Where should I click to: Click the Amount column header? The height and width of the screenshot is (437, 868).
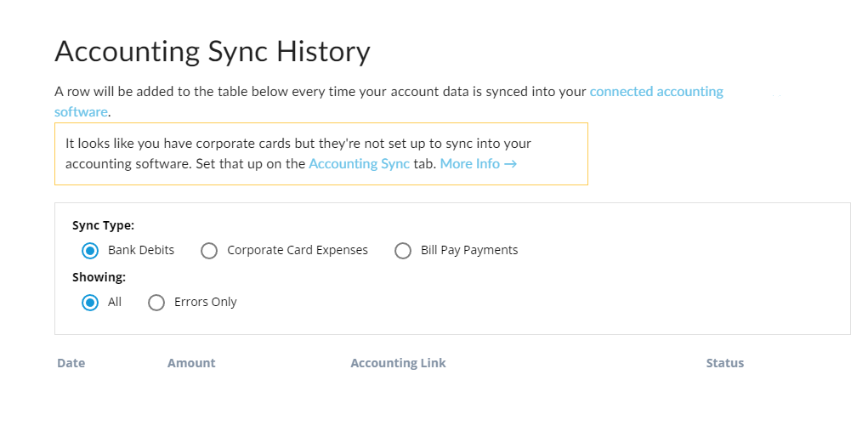(191, 363)
